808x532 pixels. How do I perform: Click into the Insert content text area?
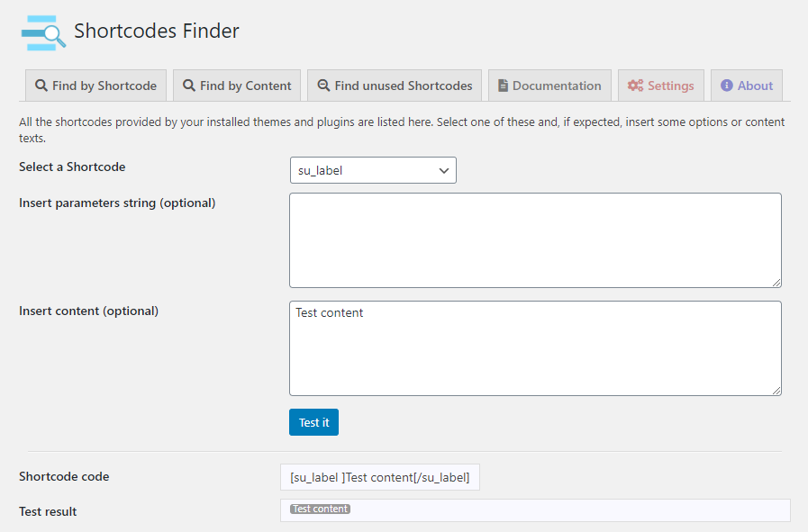click(535, 348)
